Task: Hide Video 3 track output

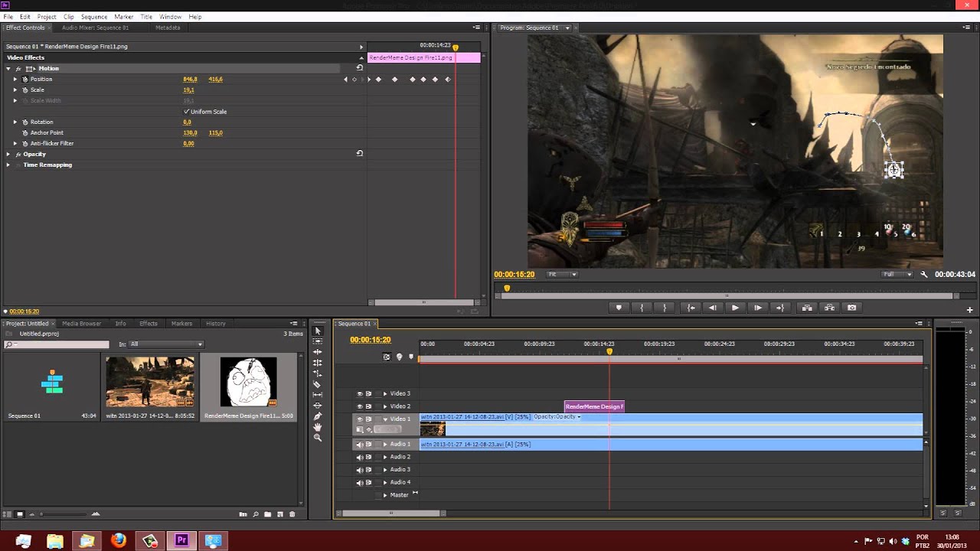Action: coord(359,393)
